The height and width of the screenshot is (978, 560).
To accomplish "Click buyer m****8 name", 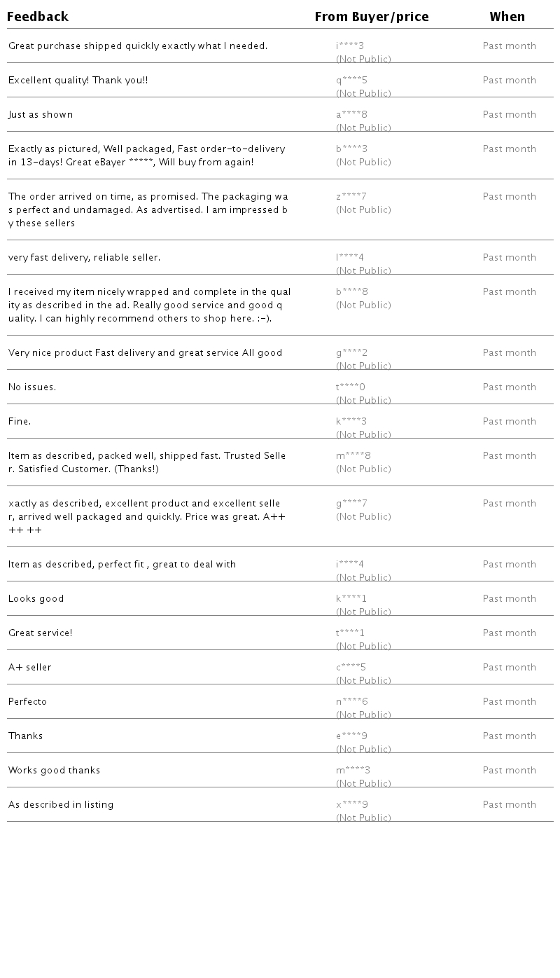I will pos(353,456).
